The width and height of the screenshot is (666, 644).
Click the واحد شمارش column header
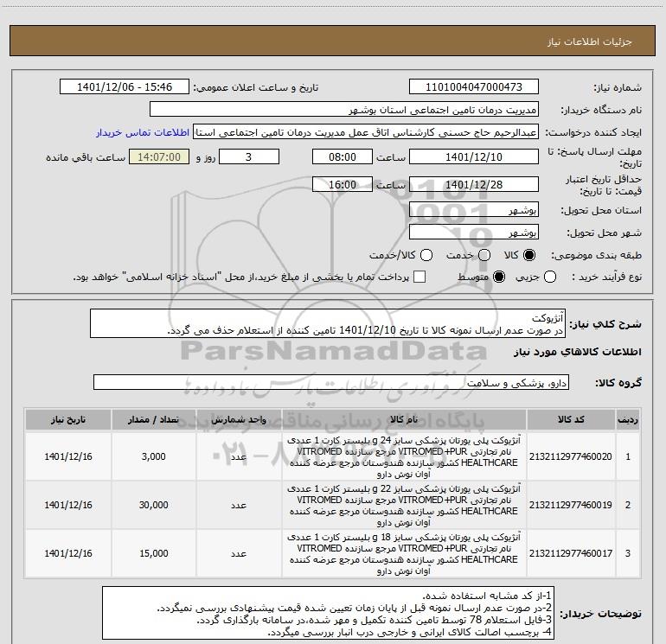[238, 419]
